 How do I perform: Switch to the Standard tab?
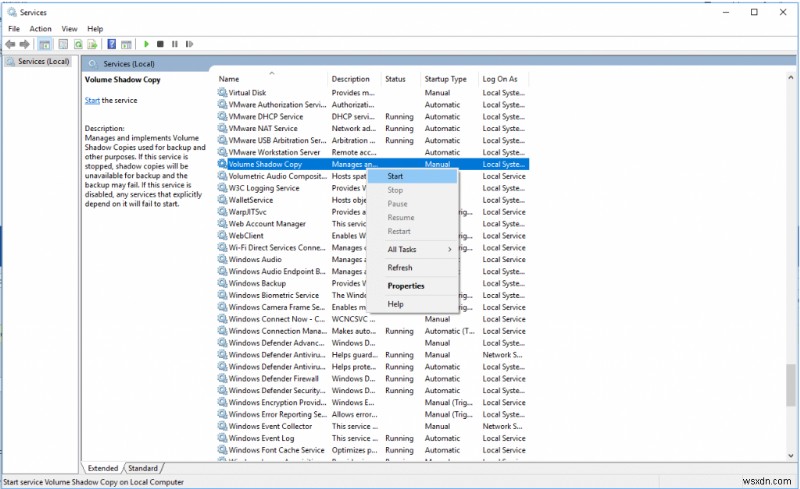pyautogui.click(x=143, y=468)
